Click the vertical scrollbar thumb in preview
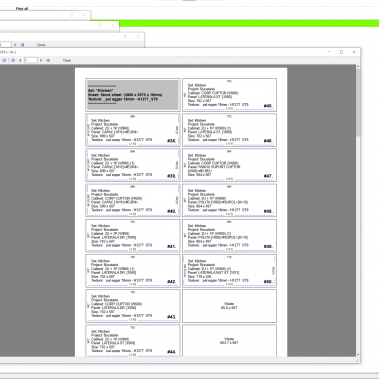The height and width of the screenshot is (379, 379). 358,103
